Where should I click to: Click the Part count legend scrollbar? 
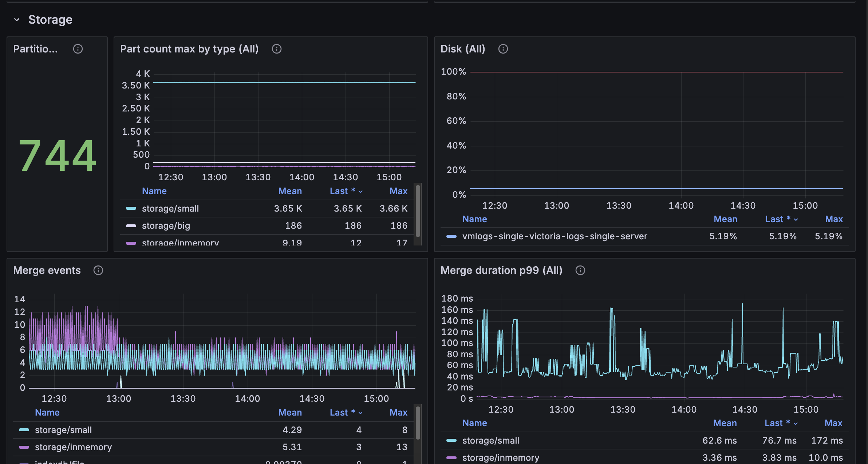(x=418, y=211)
